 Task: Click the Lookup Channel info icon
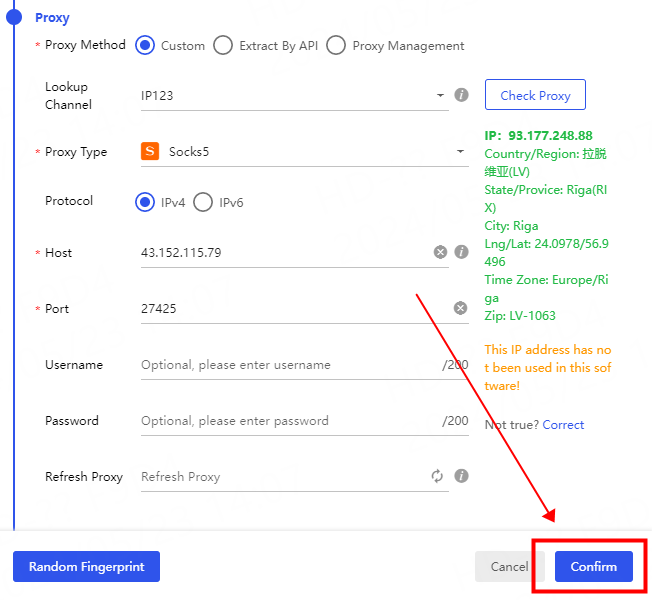[461, 95]
